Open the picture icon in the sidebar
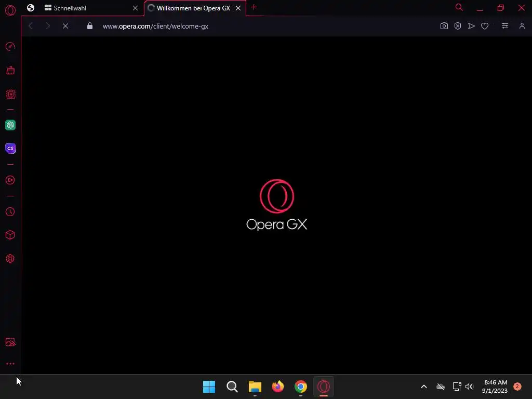 click(x=10, y=342)
